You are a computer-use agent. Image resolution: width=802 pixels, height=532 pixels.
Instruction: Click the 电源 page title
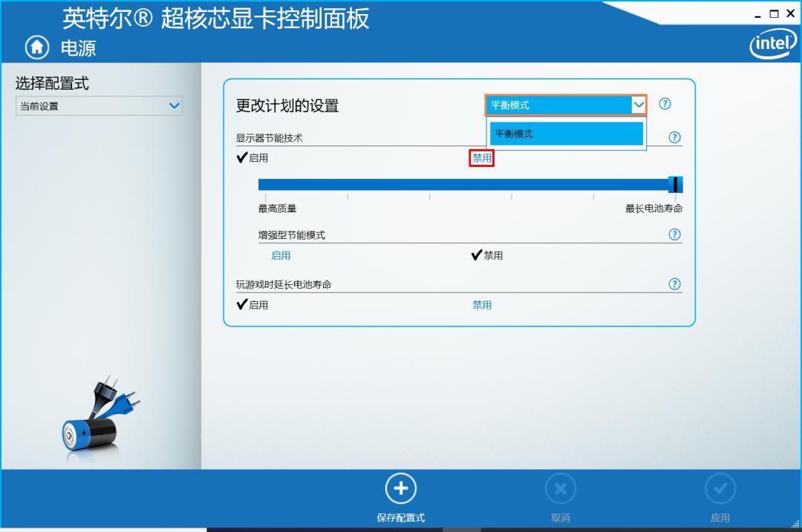[76, 47]
